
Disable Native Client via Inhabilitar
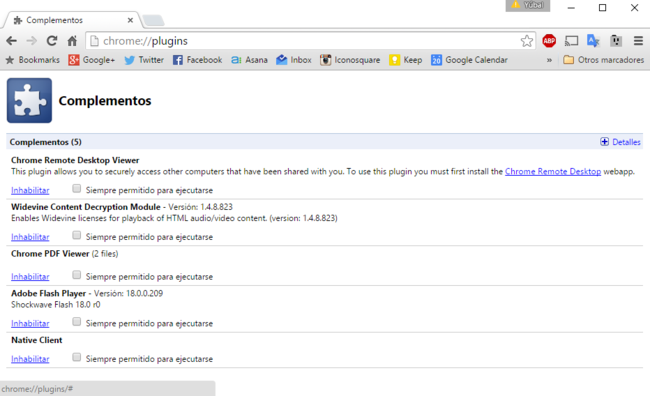click(x=30, y=359)
